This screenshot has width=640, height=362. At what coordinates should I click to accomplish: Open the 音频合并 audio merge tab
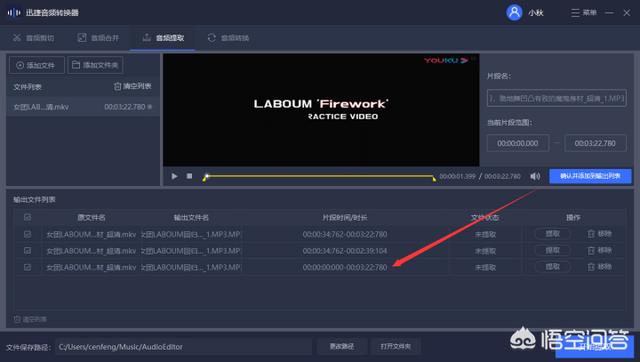98,38
